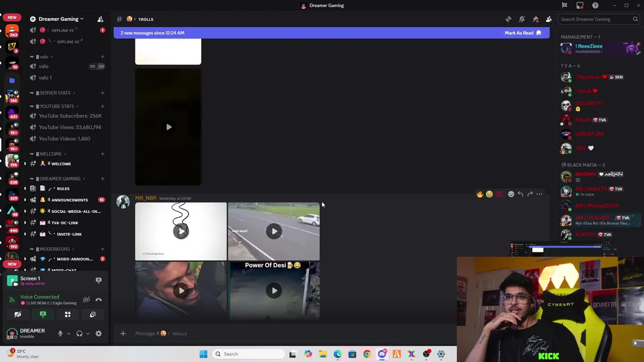644x362 pixels.
Task: Toggle the member list icon
Action: point(548,19)
